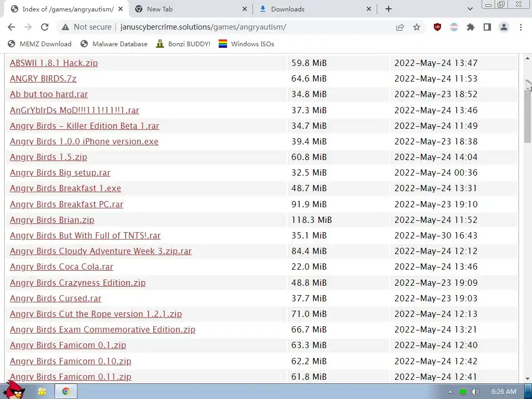Click the Angry Birds start button in taskbar
532x399 pixels.
(x=14, y=390)
